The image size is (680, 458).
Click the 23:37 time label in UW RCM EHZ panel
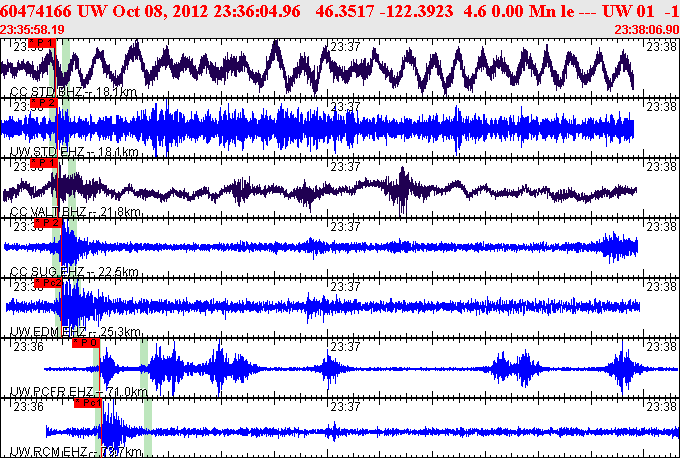pos(345,406)
